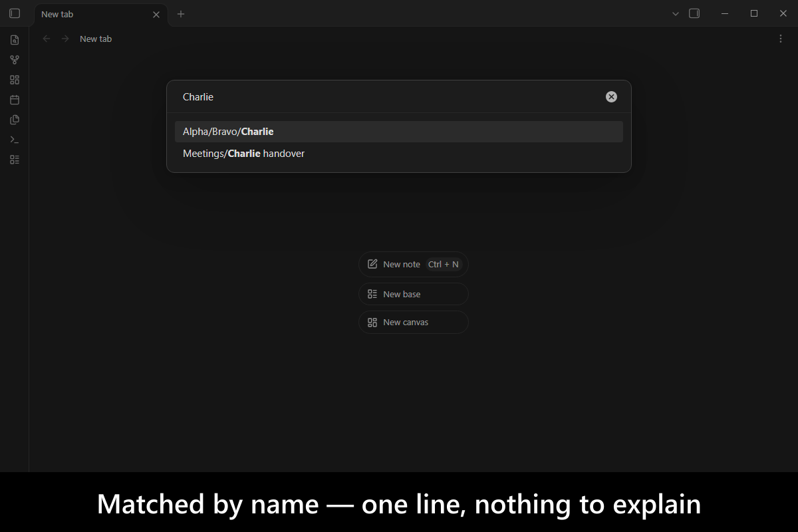
Task: Close the New tab tab
Action: coord(156,14)
